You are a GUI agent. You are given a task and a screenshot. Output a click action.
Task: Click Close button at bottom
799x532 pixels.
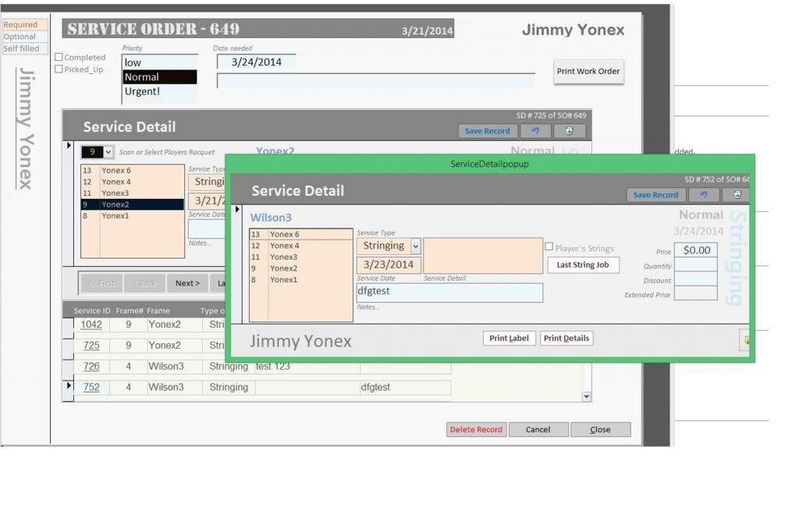coord(600,430)
